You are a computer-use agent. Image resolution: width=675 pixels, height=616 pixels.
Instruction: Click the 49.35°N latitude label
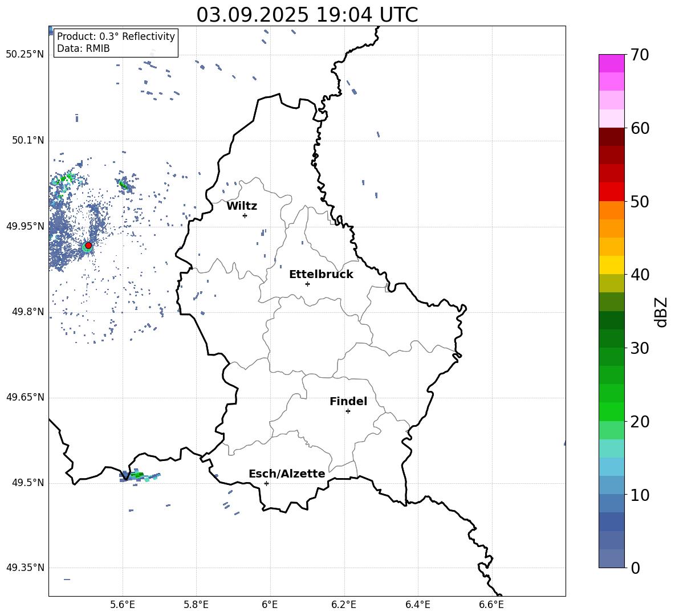(x=25, y=568)
